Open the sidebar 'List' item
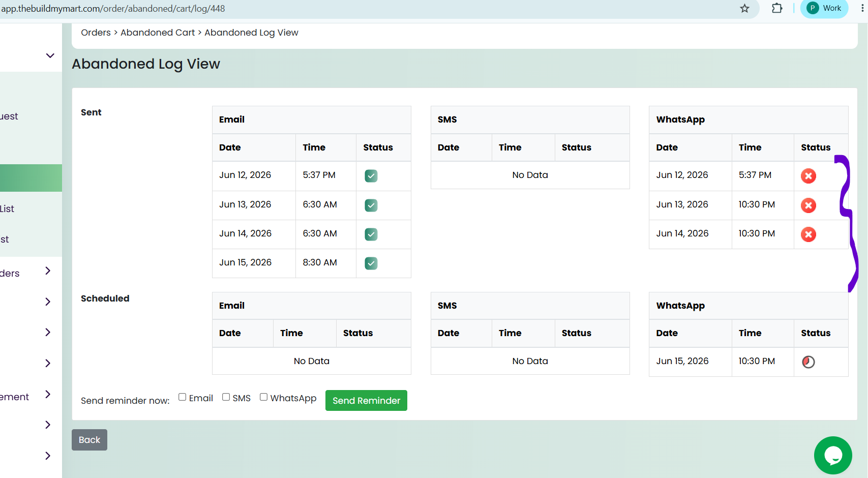868x478 pixels. pos(7,208)
